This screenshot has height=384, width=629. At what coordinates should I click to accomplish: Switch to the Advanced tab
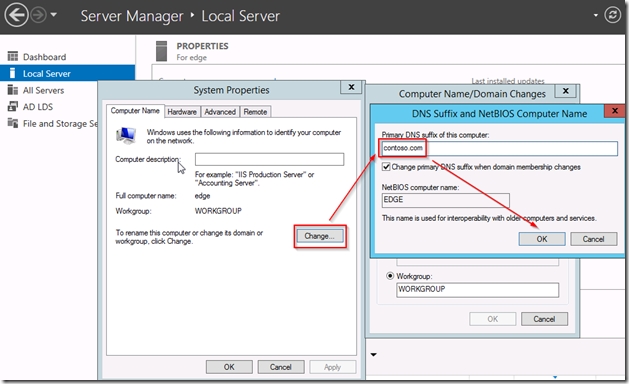point(220,112)
